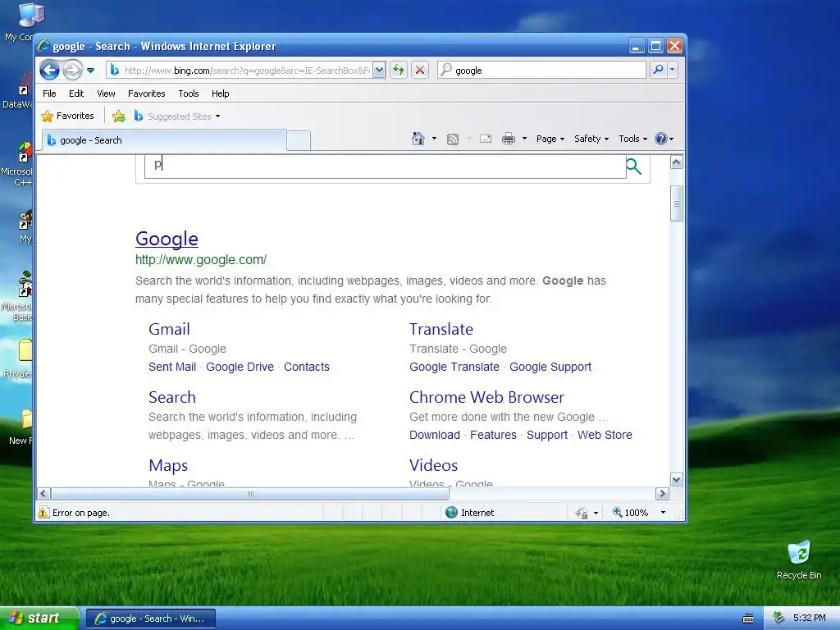Click the vertical scrollbar thumb

pos(677,203)
